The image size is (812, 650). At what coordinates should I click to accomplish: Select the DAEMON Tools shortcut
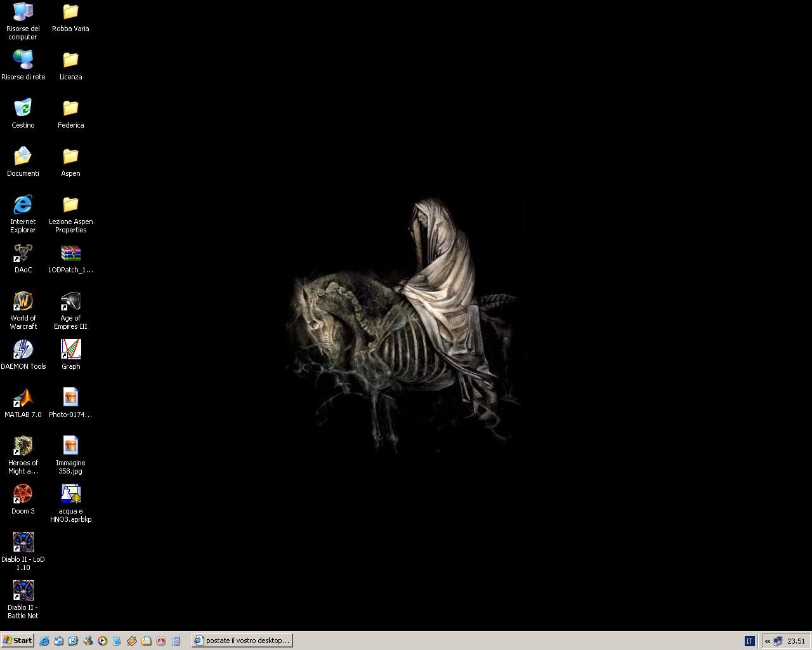pos(23,355)
